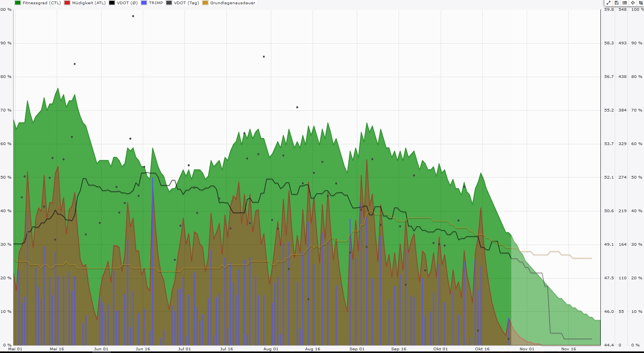
Task: Click the VDOT (Ø) legend label
Action: [x=127, y=3]
